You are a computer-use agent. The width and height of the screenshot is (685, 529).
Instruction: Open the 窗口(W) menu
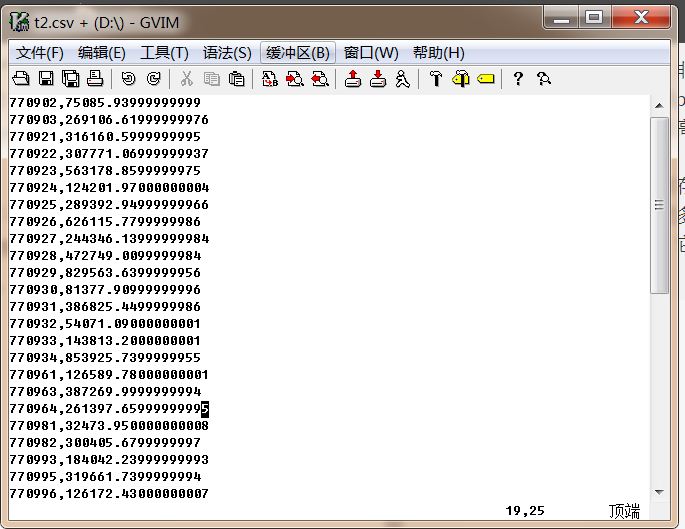(x=371, y=53)
